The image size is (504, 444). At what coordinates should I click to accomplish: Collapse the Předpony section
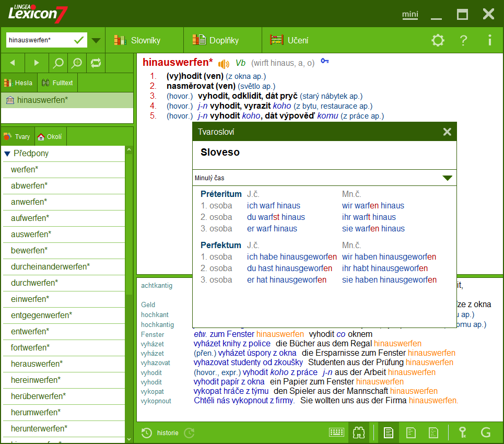pos(7,154)
